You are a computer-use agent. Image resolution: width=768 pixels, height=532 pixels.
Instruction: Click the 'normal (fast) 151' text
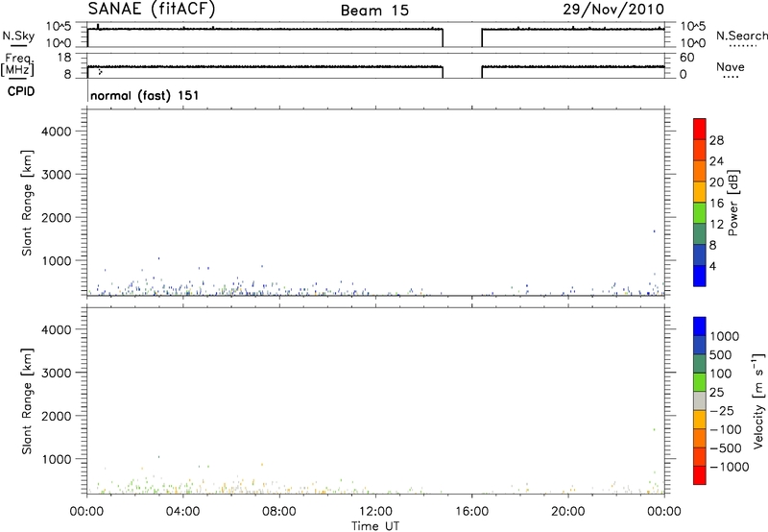(145, 95)
